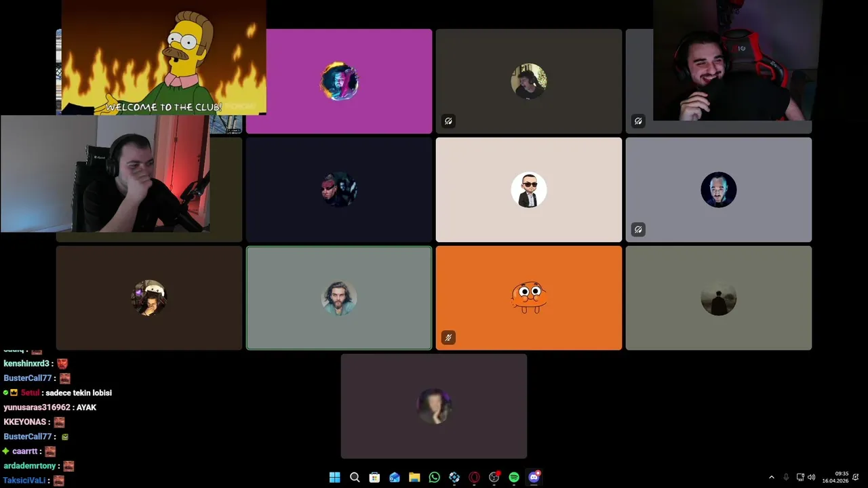This screenshot has height=488, width=868.
Task: Select participant tile with sunglasses cartoon avatar
Action: 529,190
